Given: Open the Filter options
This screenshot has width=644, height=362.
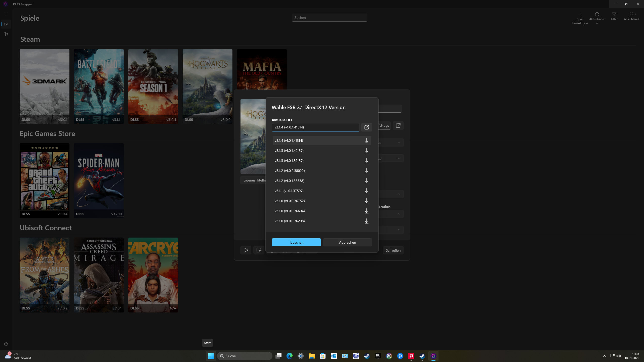Looking at the screenshot, I should (x=614, y=14).
